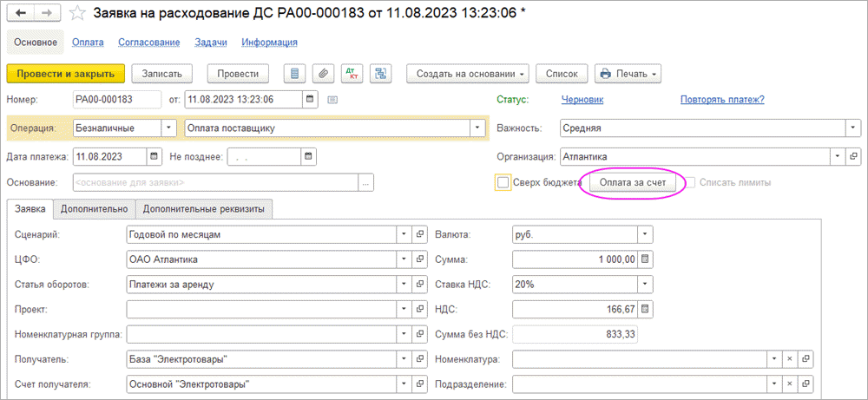Viewport: 868px width, 400px height.
Task: Open Сценарий record card
Action: (x=421, y=234)
